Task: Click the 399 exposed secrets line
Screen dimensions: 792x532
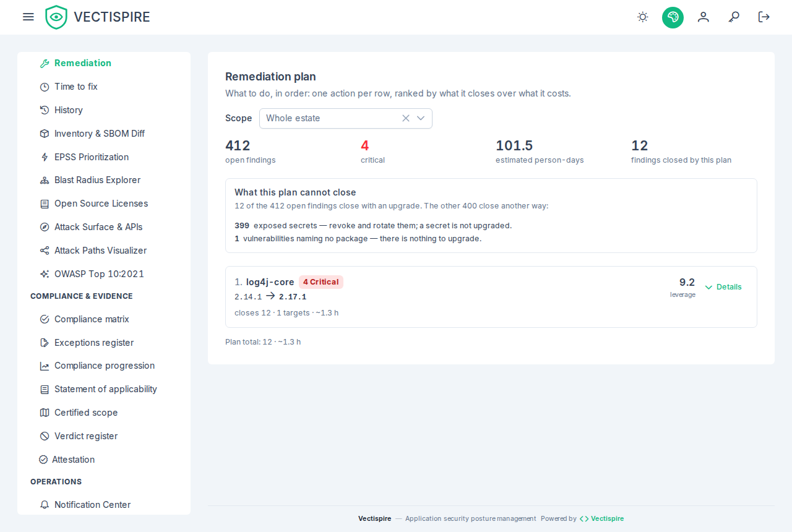Action: tap(373, 226)
